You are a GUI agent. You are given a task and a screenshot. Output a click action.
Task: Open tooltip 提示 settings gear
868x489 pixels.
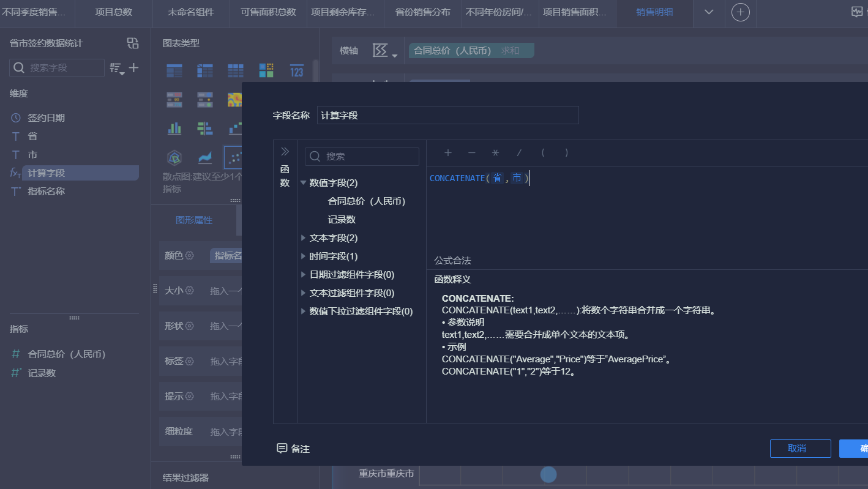tap(190, 396)
